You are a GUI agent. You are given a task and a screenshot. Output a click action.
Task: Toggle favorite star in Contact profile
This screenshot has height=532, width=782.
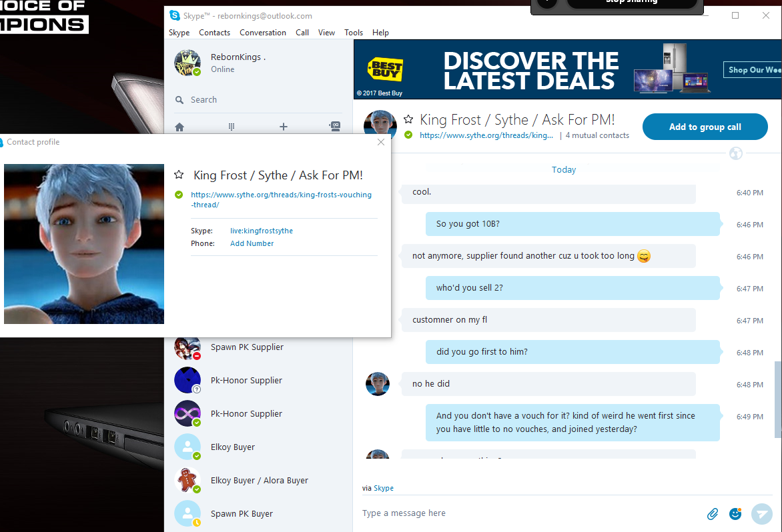[x=179, y=175]
